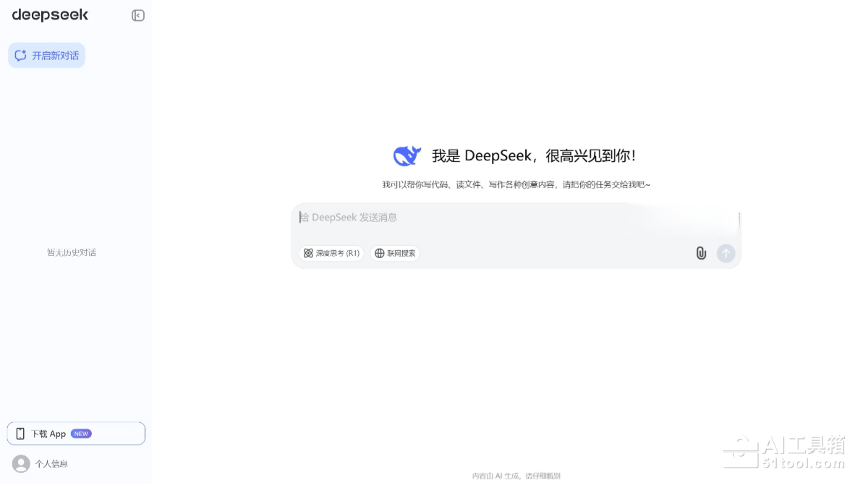The height and width of the screenshot is (488, 868).
Task: Click the paperclip attach file icon
Action: click(x=701, y=253)
